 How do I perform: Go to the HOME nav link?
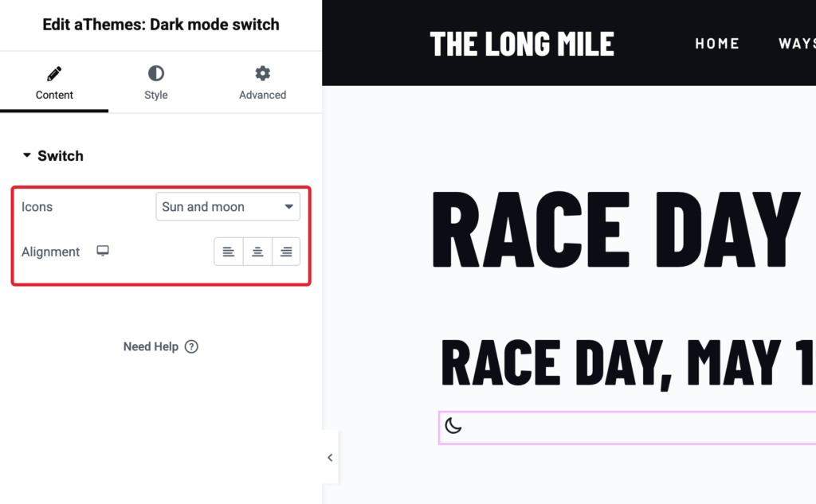pyautogui.click(x=717, y=44)
